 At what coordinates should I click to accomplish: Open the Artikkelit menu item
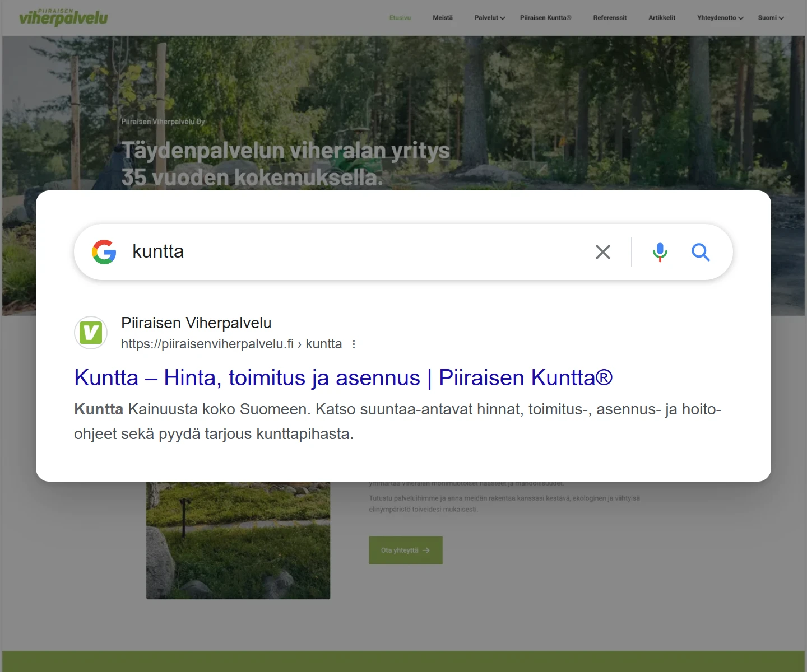[x=662, y=18]
